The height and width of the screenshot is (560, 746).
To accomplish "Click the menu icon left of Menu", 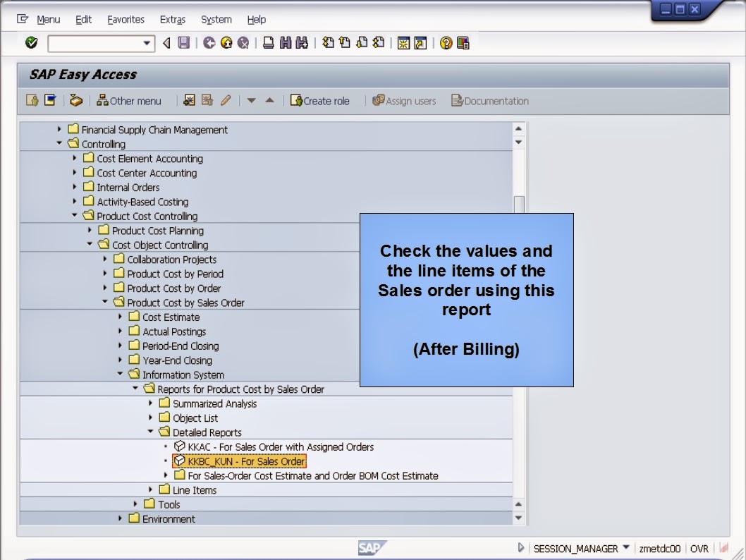I will coord(23,19).
